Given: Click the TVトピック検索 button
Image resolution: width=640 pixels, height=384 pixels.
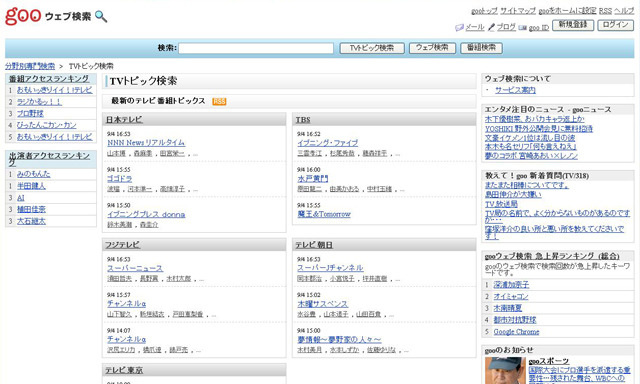Looking at the screenshot, I should coord(372,48).
